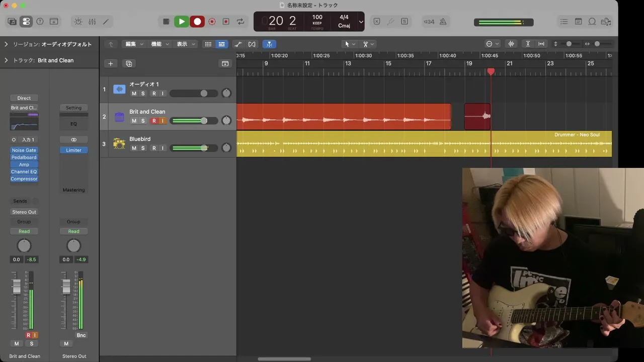
Task: Open Quick Help question mark icon
Action: click(x=40, y=22)
